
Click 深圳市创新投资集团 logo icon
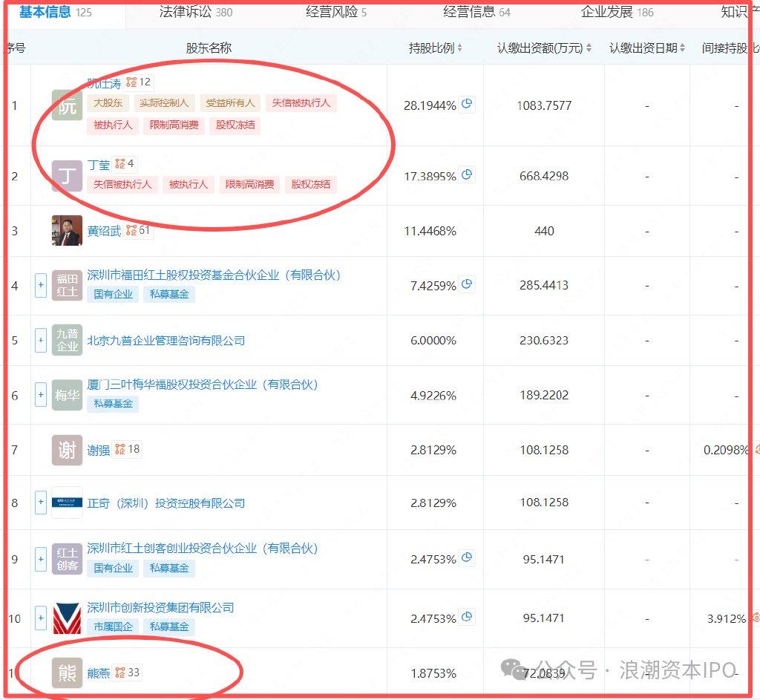coord(67,618)
